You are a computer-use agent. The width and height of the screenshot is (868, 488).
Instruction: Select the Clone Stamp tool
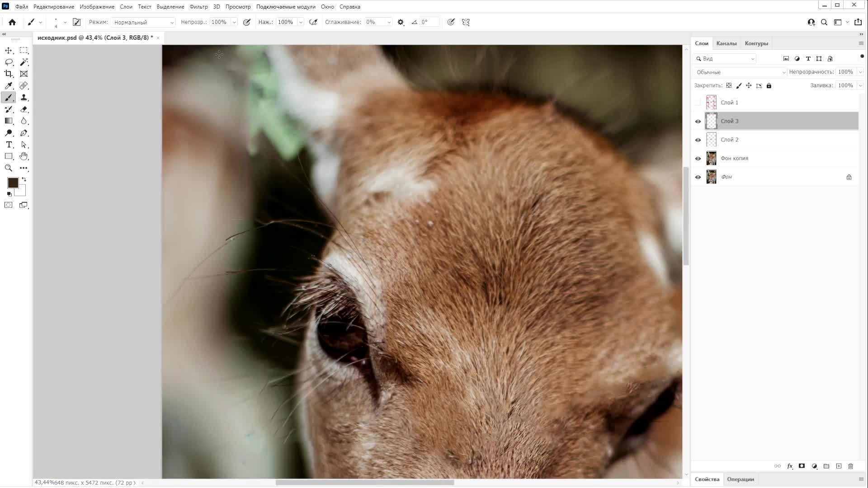coord(24,98)
